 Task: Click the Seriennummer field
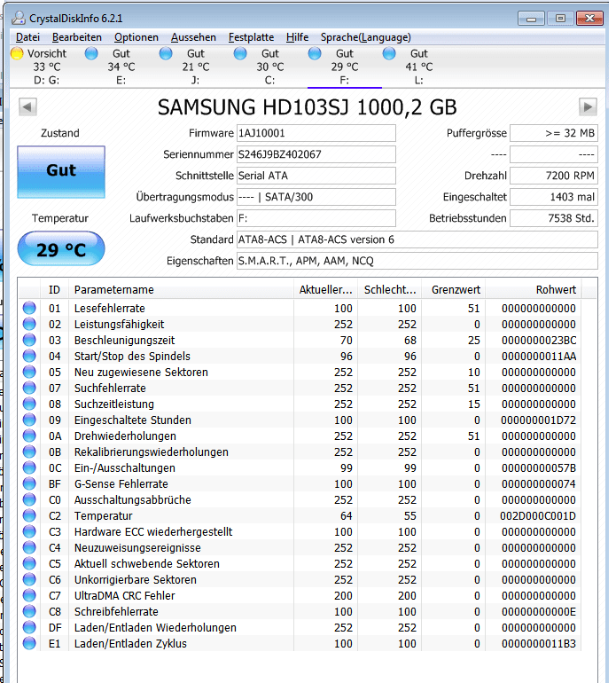coord(316,154)
